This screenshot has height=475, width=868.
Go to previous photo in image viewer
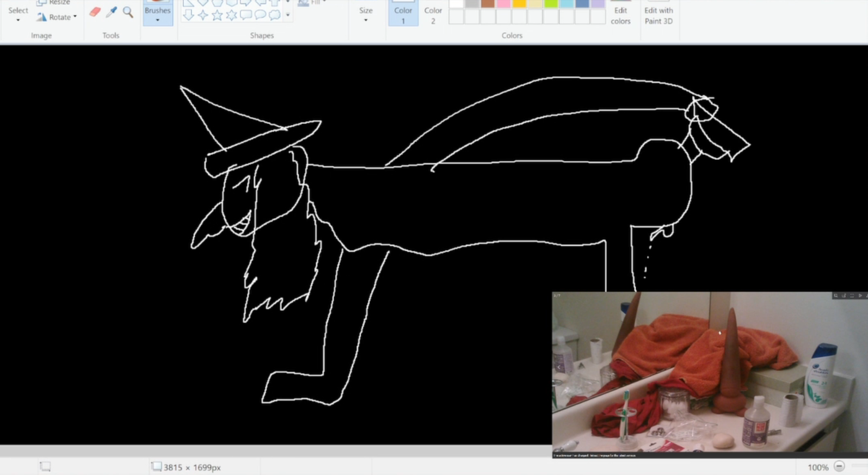tap(559, 367)
